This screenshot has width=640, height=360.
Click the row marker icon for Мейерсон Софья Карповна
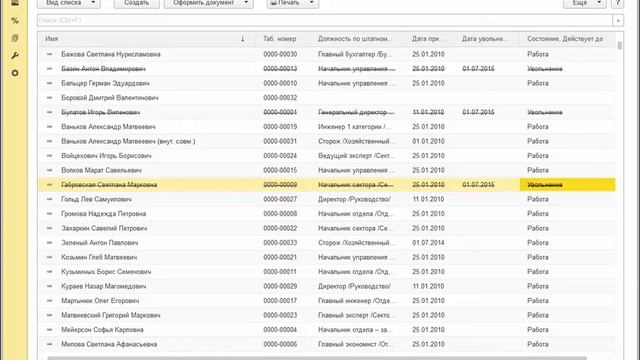50,329
